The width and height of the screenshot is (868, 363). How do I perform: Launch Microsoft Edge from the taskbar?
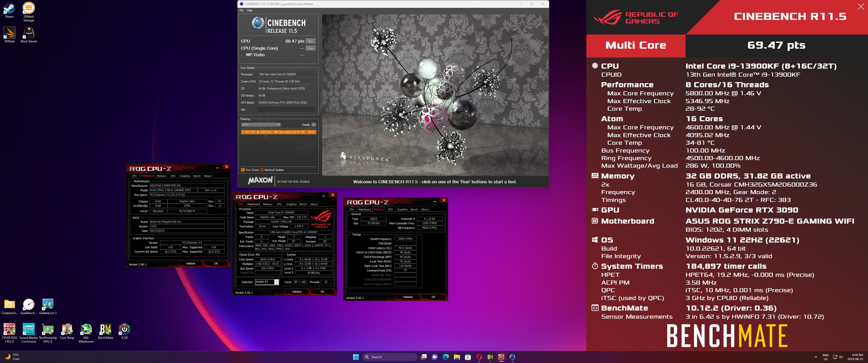point(446,357)
